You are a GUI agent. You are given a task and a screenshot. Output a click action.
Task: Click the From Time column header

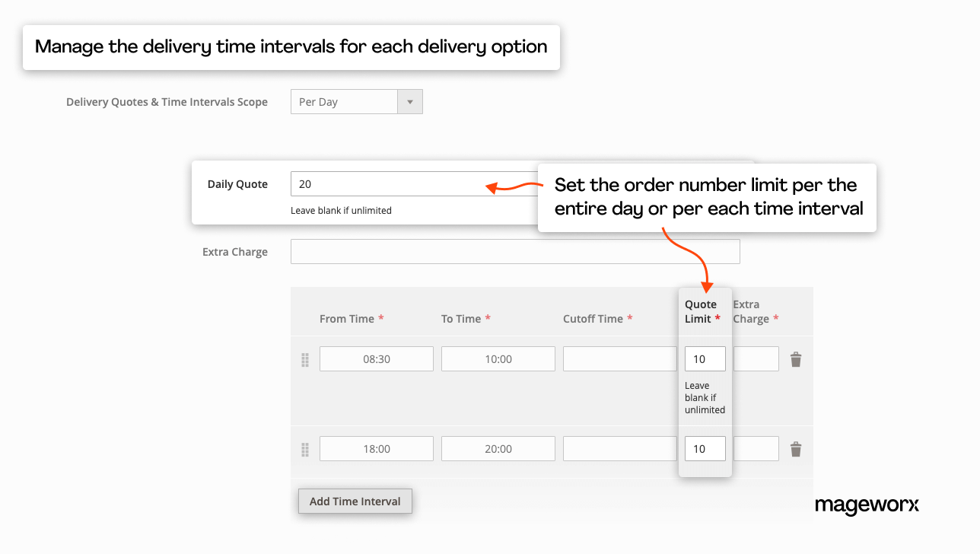pyautogui.click(x=346, y=319)
